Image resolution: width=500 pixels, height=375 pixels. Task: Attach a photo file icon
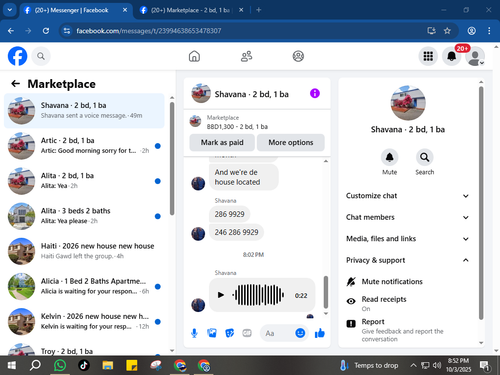tap(212, 333)
